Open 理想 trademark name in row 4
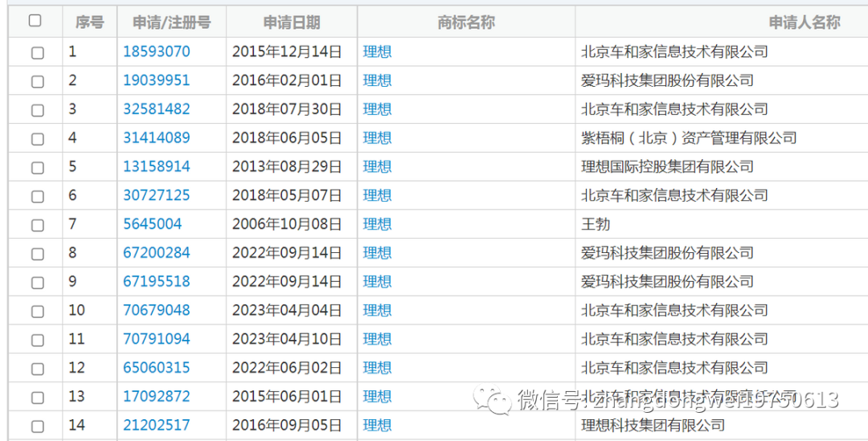Image resolution: width=868 pixels, height=441 pixels. pos(377,138)
